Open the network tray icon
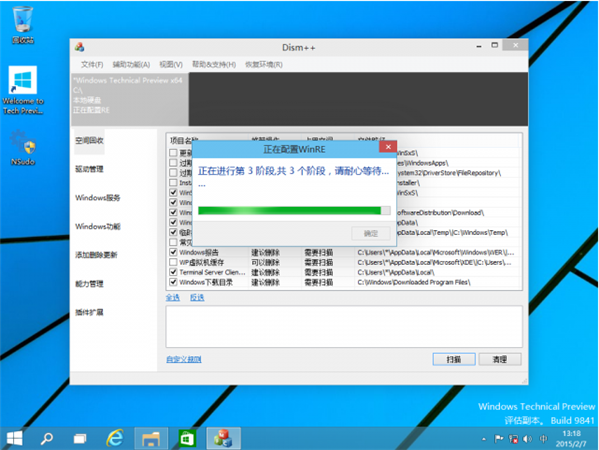Screen dimensions: 599x450 tap(513, 439)
